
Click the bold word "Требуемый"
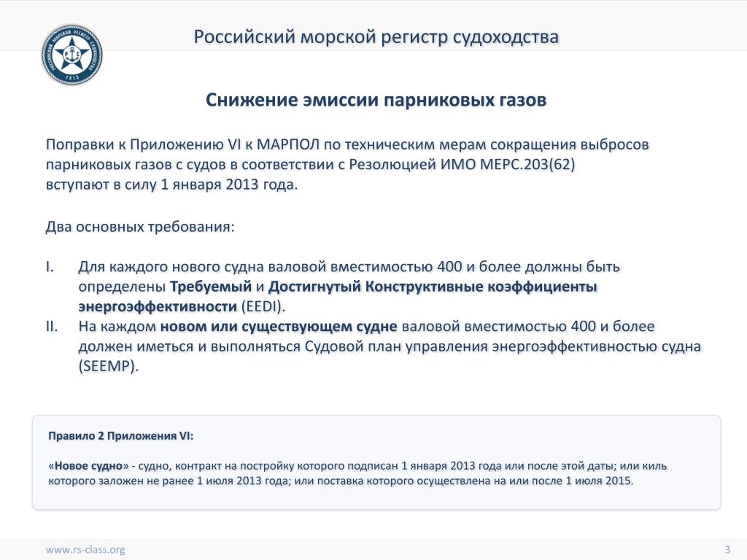click(211, 287)
